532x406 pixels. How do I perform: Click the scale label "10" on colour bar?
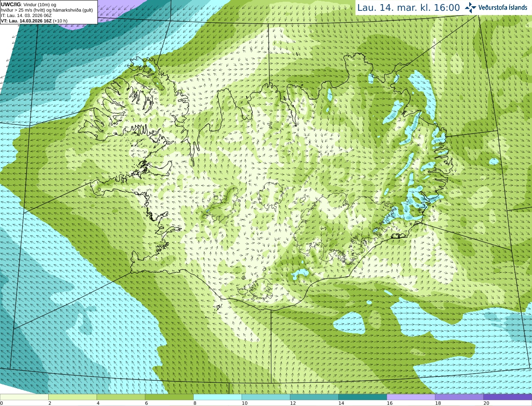pos(244,403)
